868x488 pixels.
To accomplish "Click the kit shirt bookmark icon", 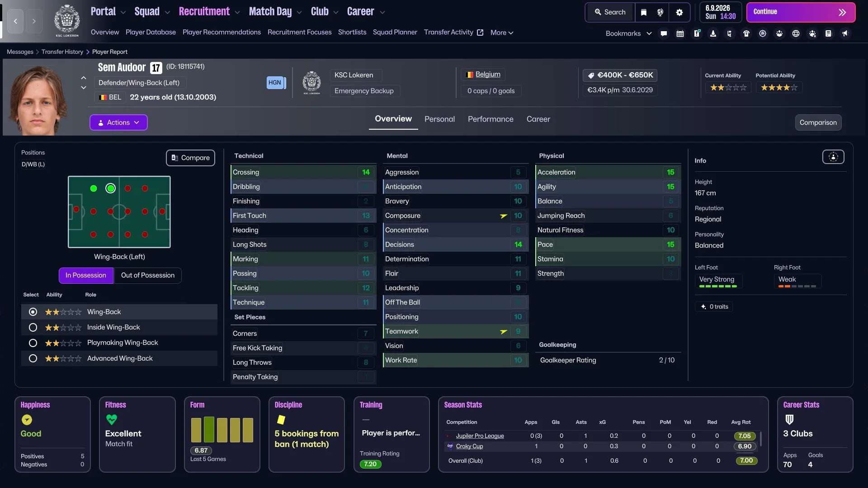I will (x=746, y=33).
